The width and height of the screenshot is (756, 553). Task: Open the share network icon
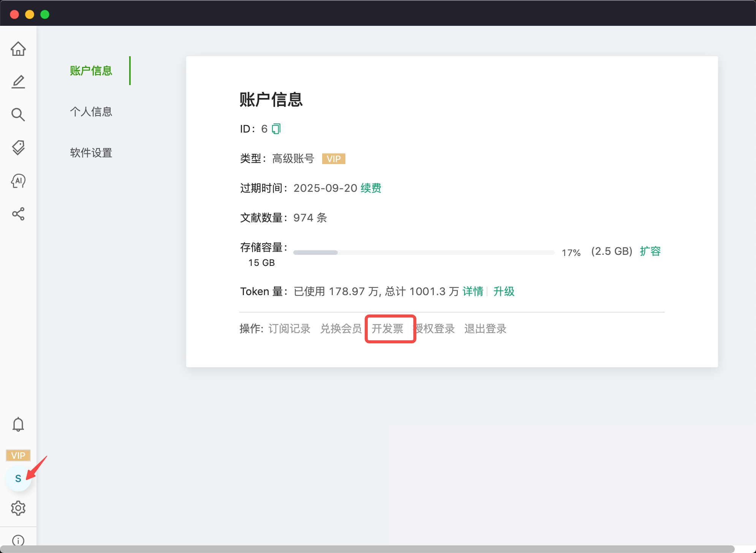[x=18, y=214]
